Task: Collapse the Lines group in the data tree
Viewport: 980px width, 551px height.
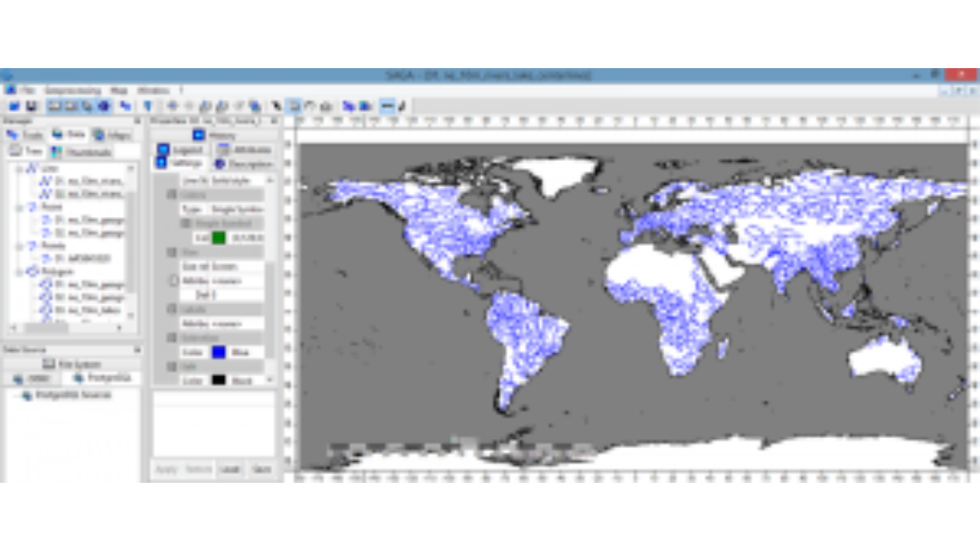Action: [x=17, y=167]
